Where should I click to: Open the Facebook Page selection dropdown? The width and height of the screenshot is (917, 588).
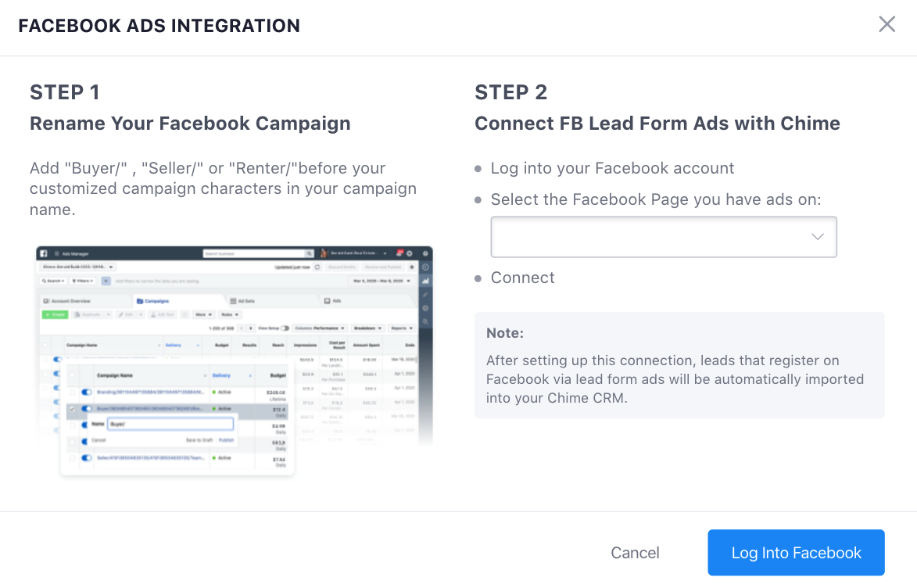[x=663, y=237]
